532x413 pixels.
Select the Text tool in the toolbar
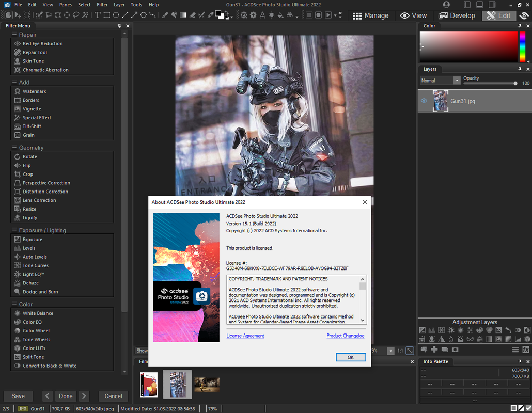pyautogui.click(x=97, y=15)
